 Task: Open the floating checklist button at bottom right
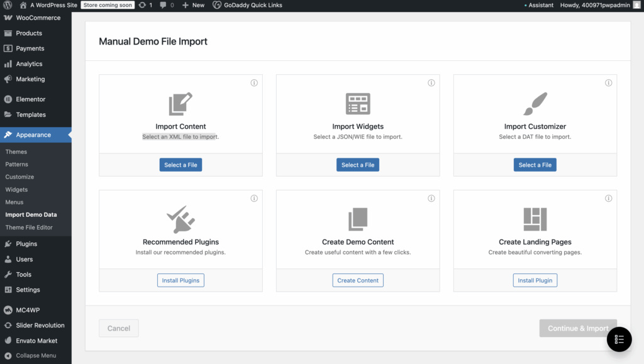[x=619, y=339]
